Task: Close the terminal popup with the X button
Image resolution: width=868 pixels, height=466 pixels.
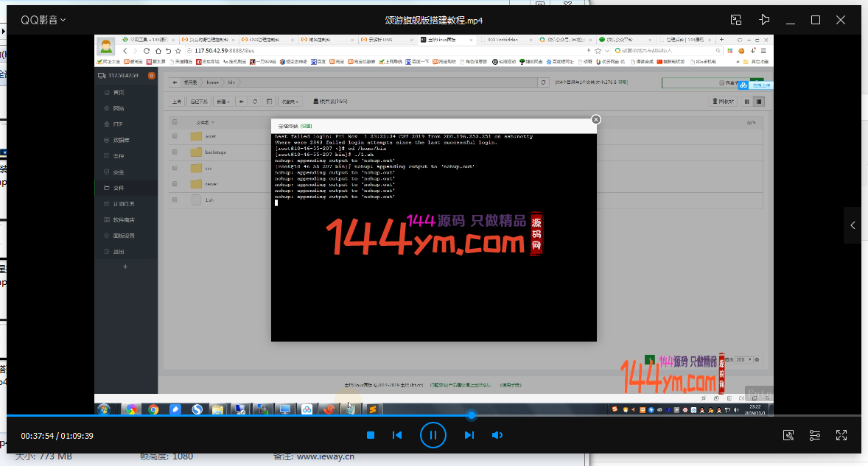Action: click(x=596, y=119)
